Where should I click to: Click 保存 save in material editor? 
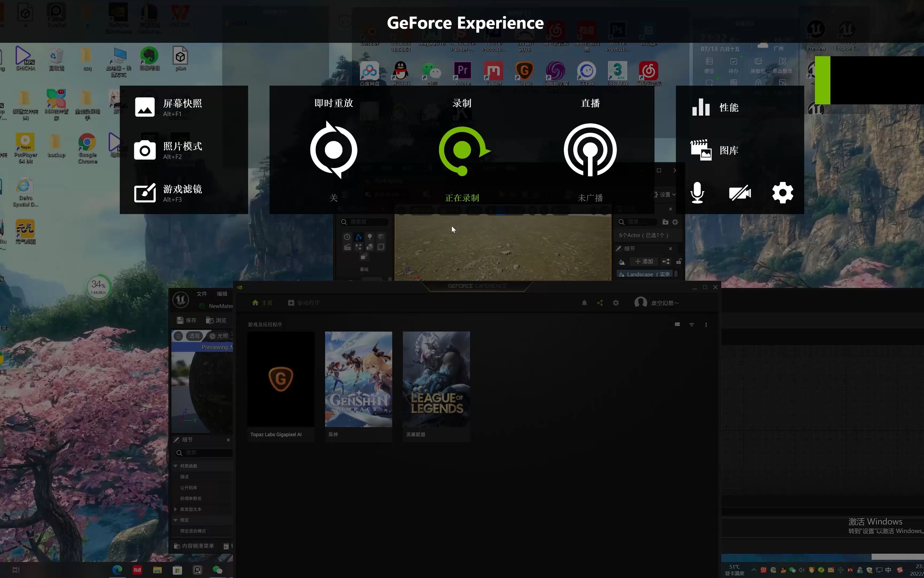click(187, 320)
